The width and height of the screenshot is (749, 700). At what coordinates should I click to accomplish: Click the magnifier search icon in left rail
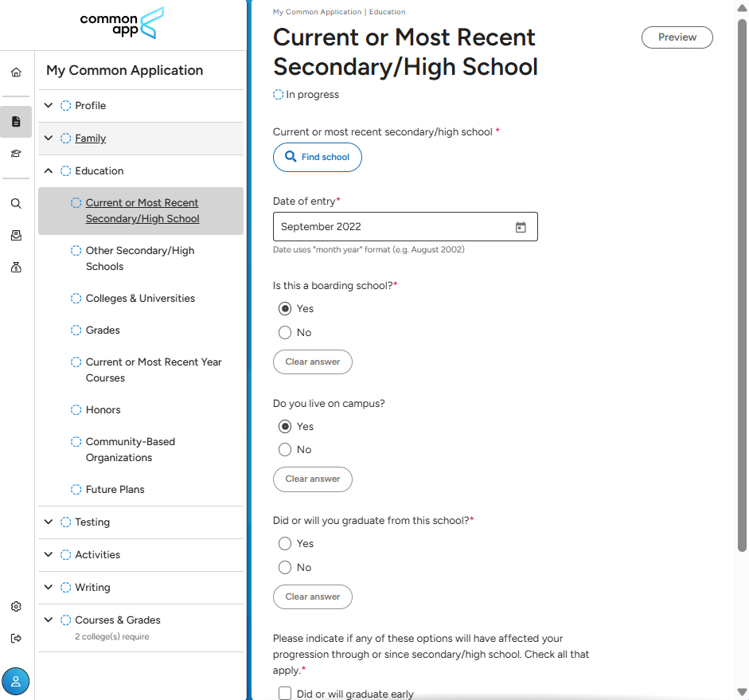[x=16, y=203]
